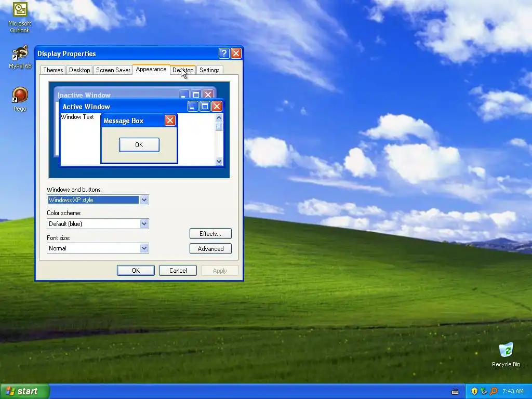Image resolution: width=532 pixels, height=399 pixels.
Task: Select the Pego desktop shortcut
Action: [x=20, y=99]
